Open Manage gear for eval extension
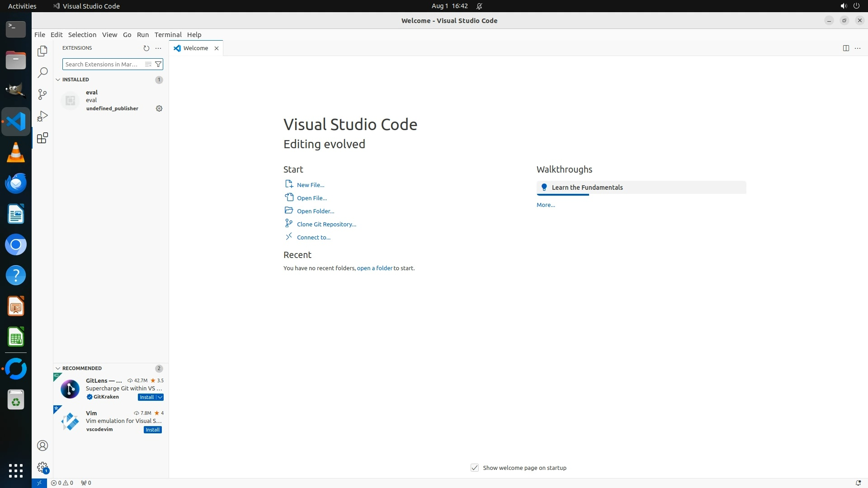Image resolution: width=868 pixels, height=488 pixels. [159, 108]
